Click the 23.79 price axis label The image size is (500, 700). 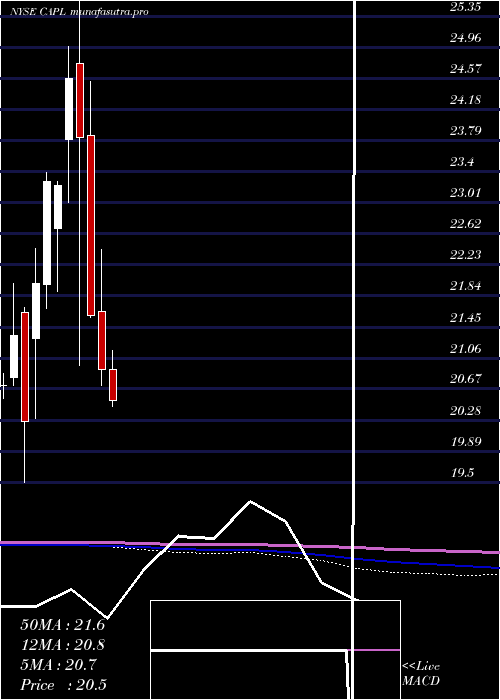pyautogui.click(x=466, y=131)
